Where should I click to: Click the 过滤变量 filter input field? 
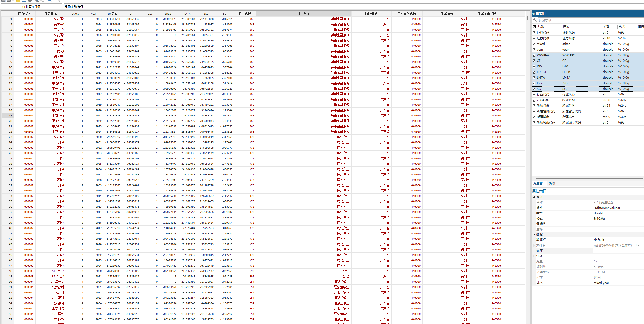588,20
